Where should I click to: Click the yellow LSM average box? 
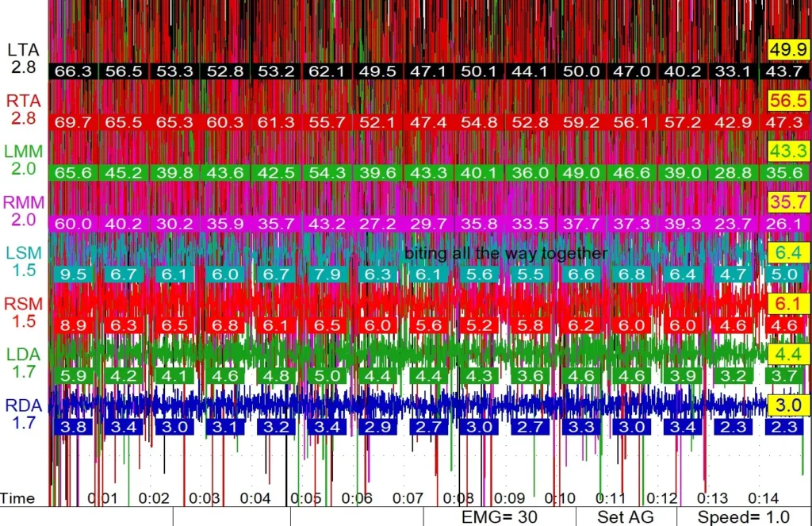click(x=787, y=253)
